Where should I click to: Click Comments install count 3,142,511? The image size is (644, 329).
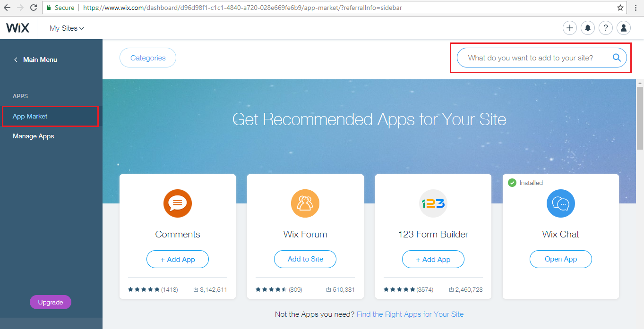pyautogui.click(x=210, y=289)
